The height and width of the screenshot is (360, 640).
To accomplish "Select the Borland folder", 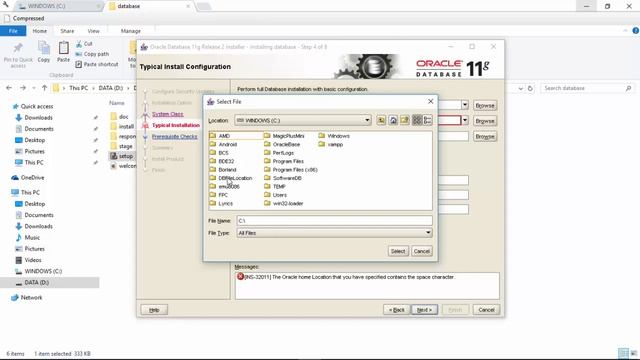I will (223, 169).
